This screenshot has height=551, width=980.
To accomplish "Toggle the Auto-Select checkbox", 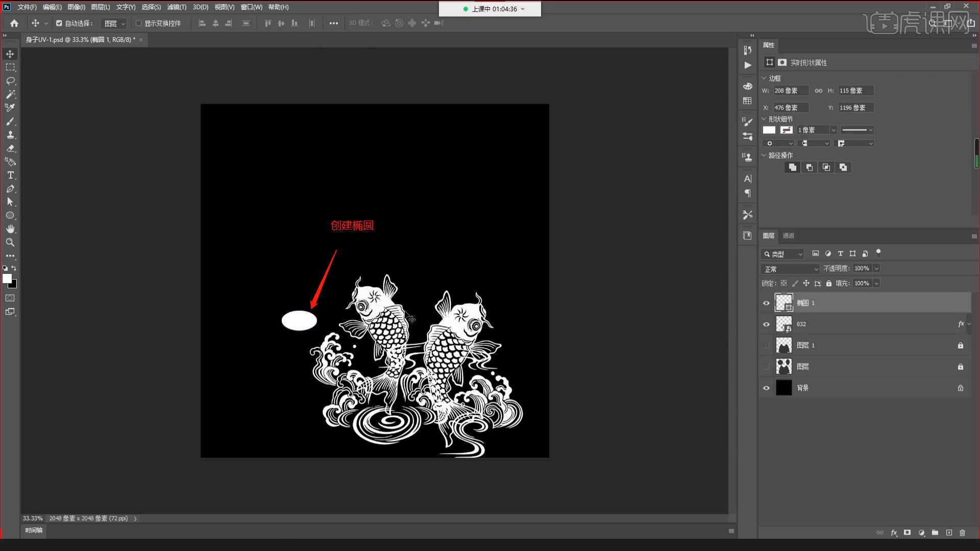I will pyautogui.click(x=59, y=23).
